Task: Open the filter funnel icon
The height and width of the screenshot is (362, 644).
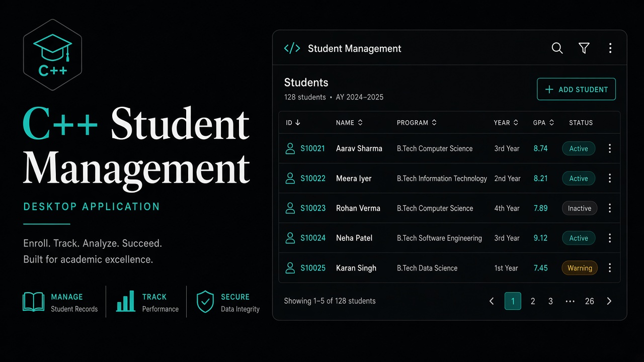Action: coord(584,48)
